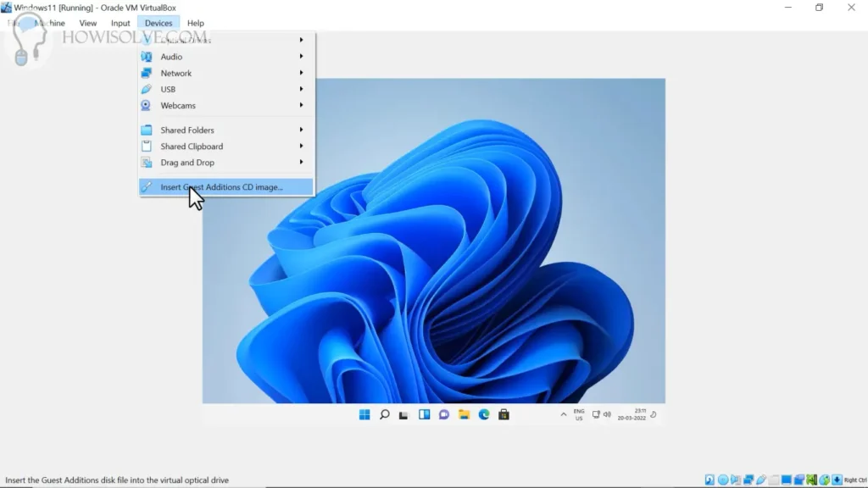868x488 pixels.
Task: Click the optical disk status bar icon
Action: pyautogui.click(x=723, y=480)
